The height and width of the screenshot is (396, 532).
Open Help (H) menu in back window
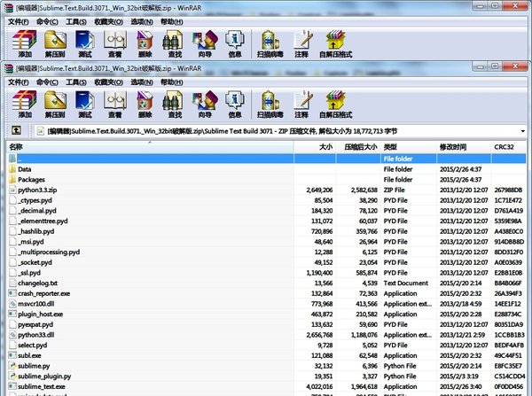pos(172,21)
